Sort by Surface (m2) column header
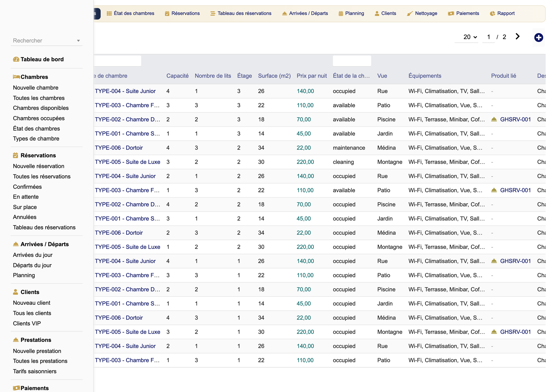This screenshot has height=392, width=551. (274, 76)
